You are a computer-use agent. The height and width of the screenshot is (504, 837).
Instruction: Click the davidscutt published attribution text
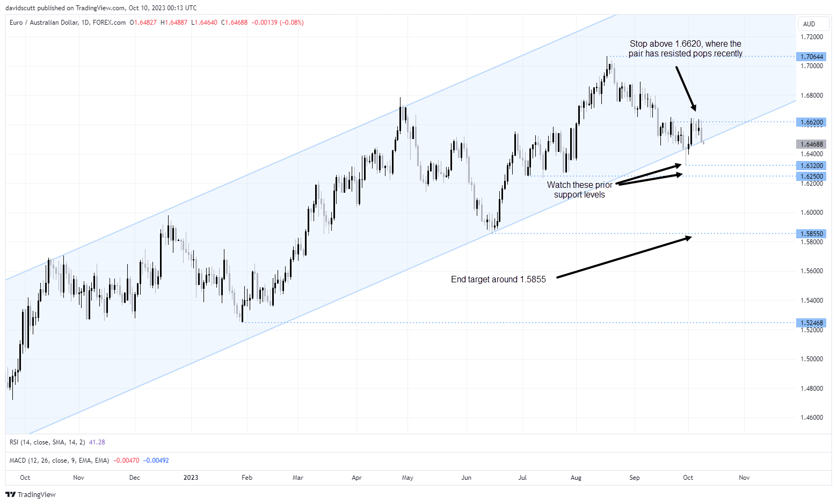101,8
